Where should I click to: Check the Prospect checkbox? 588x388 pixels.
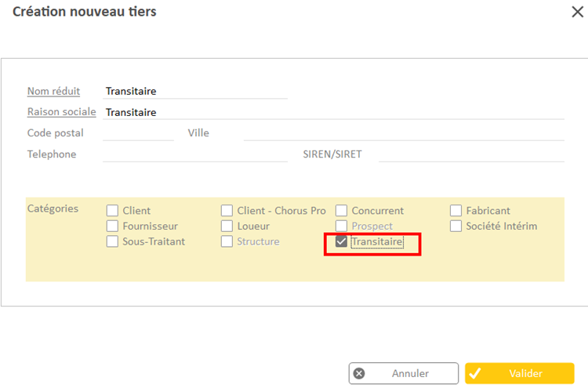pyautogui.click(x=342, y=227)
